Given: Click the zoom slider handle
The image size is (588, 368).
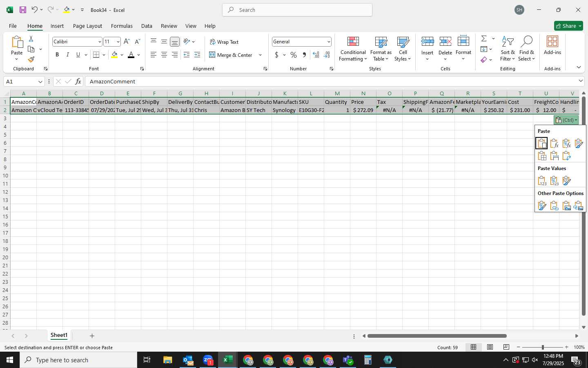Looking at the screenshot, I should coord(543,347).
